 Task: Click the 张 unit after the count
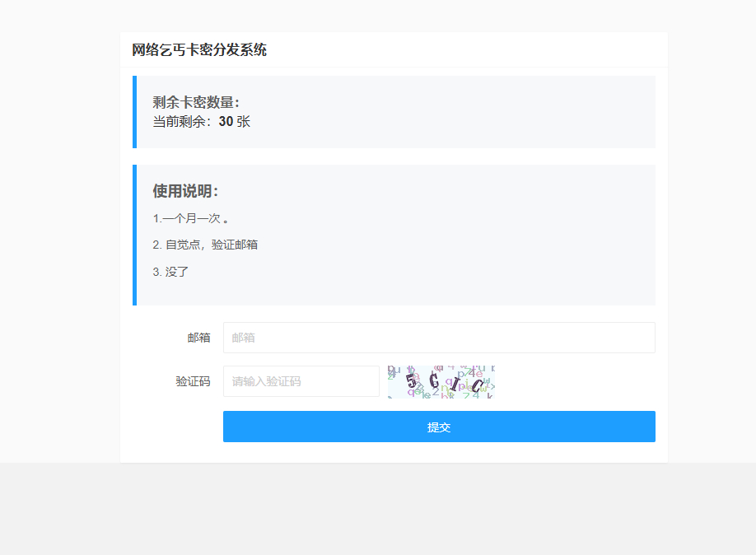click(x=244, y=122)
